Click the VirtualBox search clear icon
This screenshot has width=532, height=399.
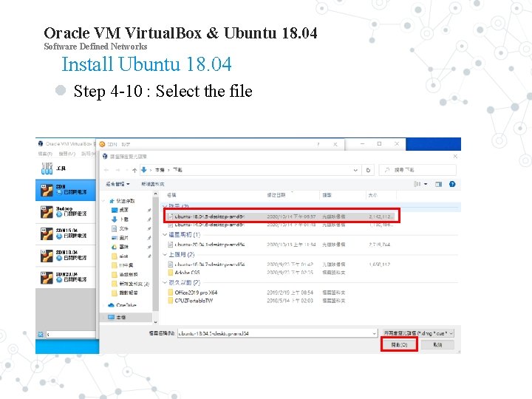(x=41, y=335)
